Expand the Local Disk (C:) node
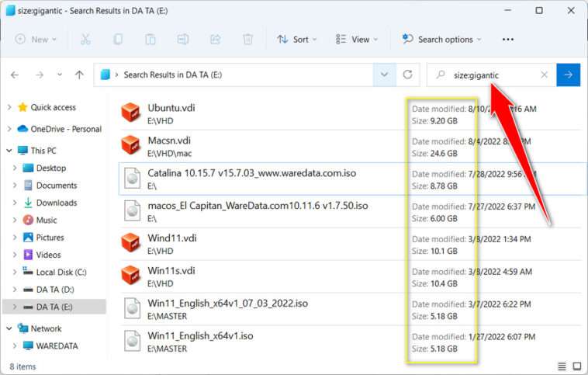 click(15, 273)
